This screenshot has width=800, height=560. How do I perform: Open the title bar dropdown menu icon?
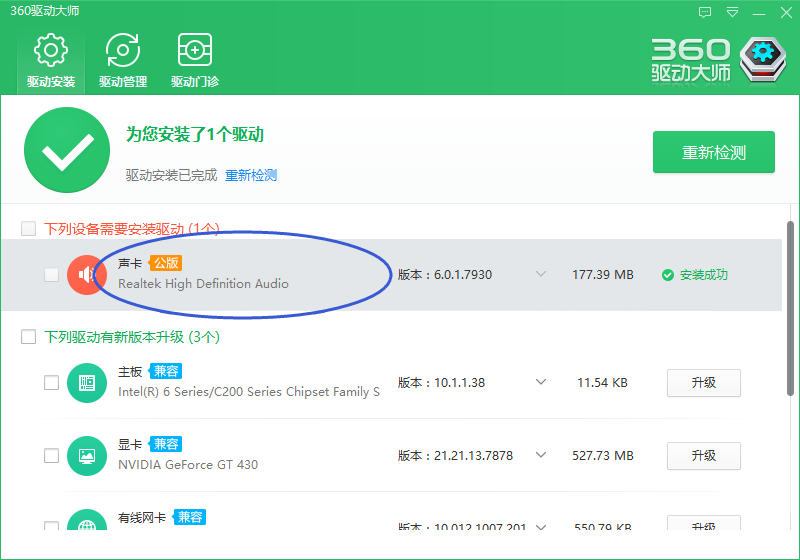pyautogui.click(x=732, y=12)
